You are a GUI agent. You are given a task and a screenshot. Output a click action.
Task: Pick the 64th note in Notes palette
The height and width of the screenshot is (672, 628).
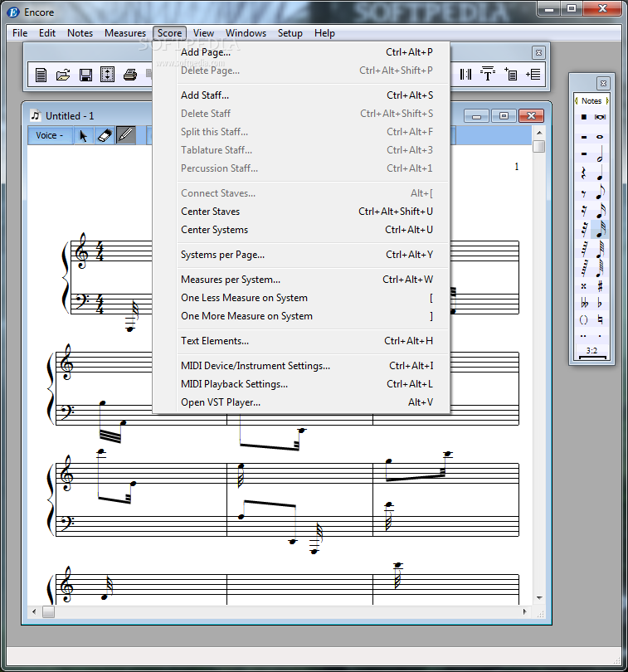coord(600,249)
